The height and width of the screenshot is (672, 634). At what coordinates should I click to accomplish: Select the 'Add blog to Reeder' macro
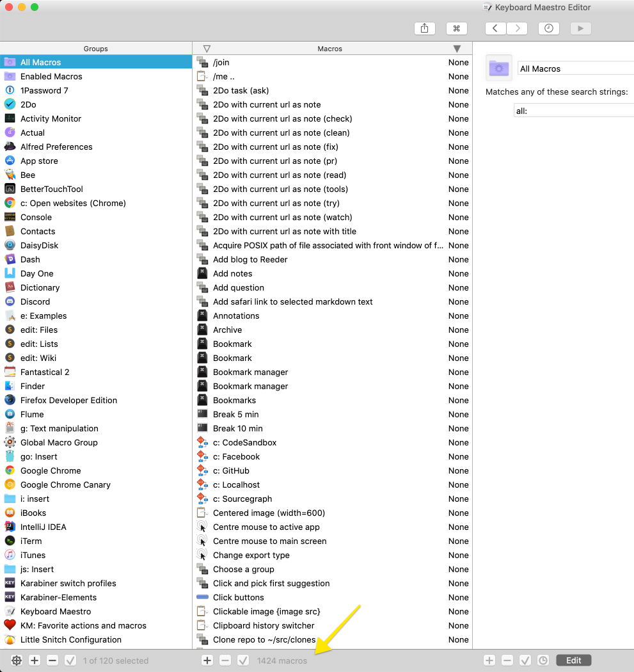click(x=333, y=260)
